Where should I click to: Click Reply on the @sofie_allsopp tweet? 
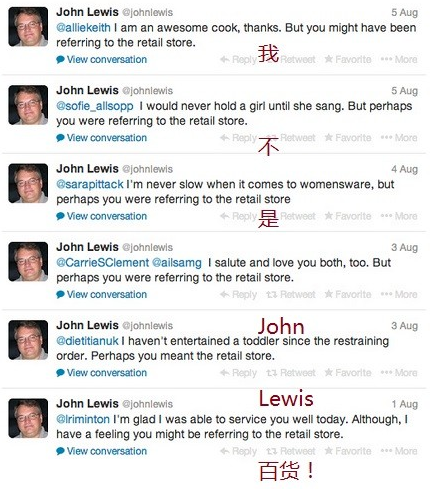pyautogui.click(x=238, y=138)
